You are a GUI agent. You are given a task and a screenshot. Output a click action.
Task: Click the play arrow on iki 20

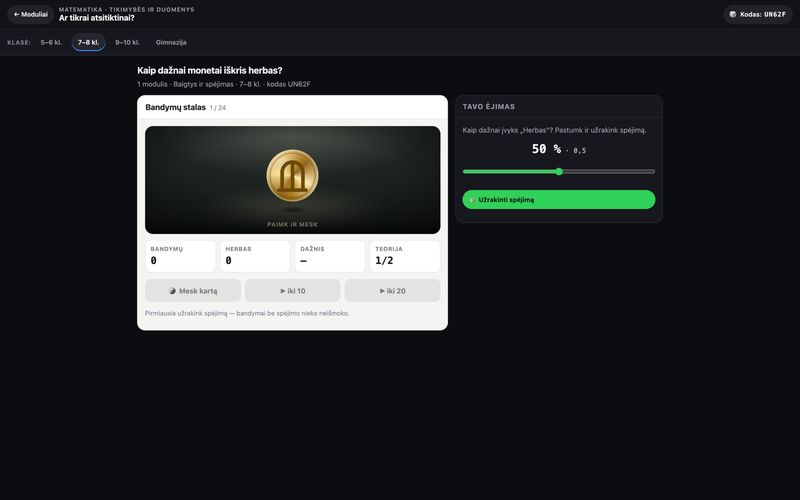tap(382, 291)
